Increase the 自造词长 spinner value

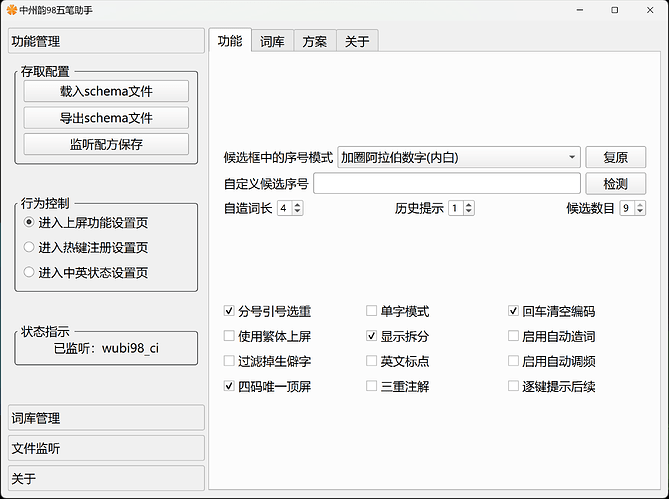pos(297,205)
